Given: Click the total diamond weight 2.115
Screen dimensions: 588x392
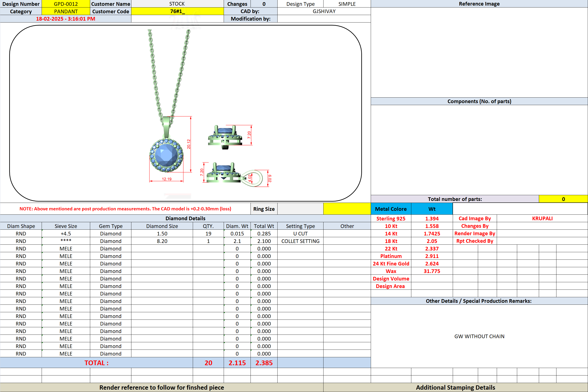Looking at the screenshot, I should pos(237,363).
